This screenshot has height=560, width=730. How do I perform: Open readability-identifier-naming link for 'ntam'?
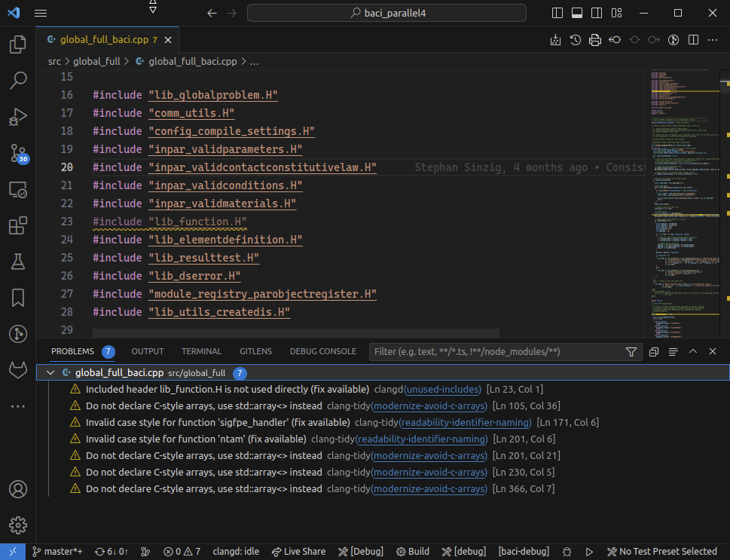click(422, 439)
